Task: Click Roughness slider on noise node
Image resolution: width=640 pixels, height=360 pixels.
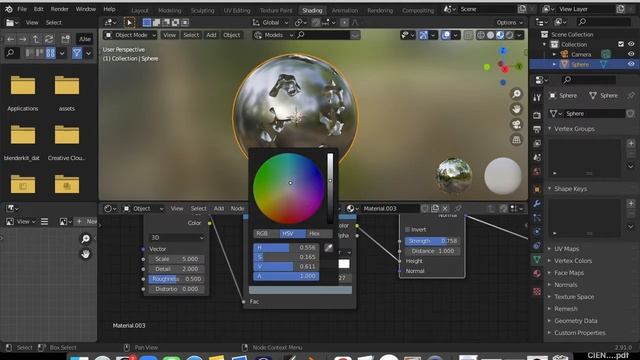Action: 177,279
